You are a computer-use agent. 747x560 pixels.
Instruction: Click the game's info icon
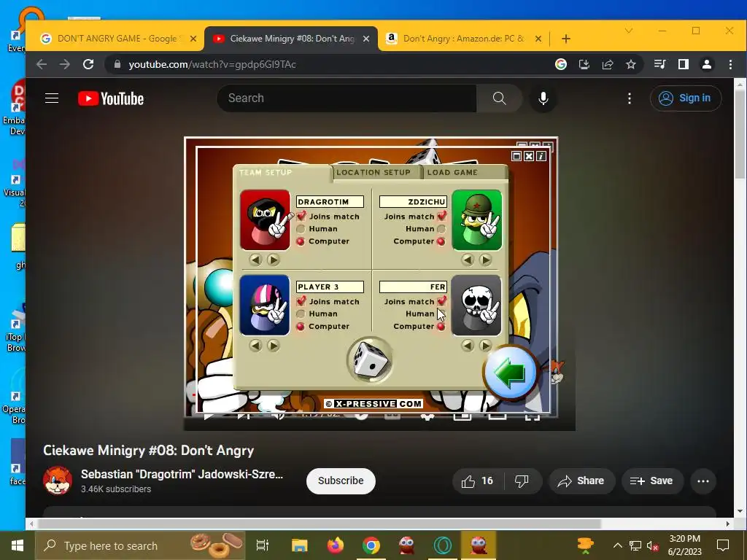coord(541,156)
